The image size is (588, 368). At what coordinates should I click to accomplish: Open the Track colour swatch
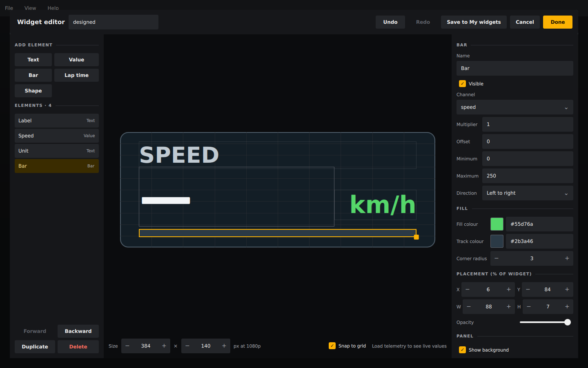[497, 241]
